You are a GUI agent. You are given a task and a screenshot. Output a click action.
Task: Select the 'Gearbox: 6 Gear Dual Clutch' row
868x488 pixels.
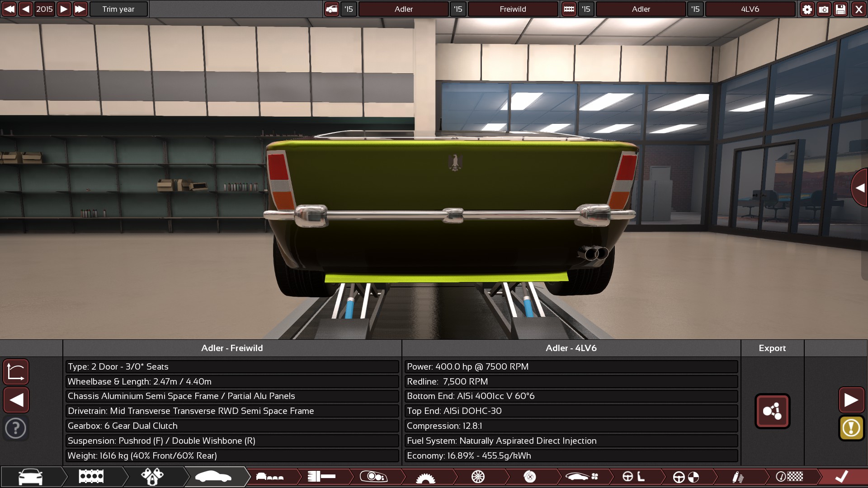coord(232,426)
